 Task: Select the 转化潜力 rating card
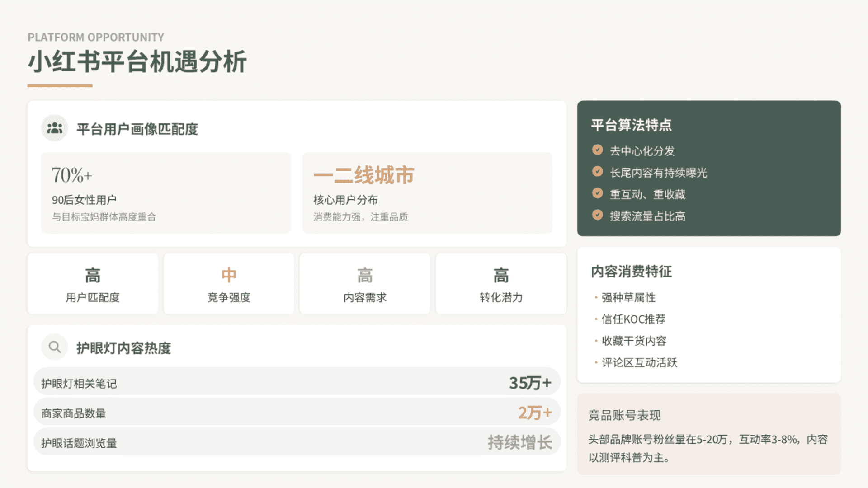(x=501, y=284)
